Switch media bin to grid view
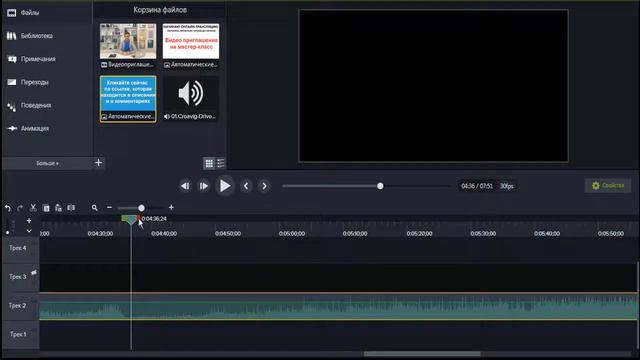Image resolution: width=640 pixels, height=360 pixels. pyautogui.click(x=209, y=164)
